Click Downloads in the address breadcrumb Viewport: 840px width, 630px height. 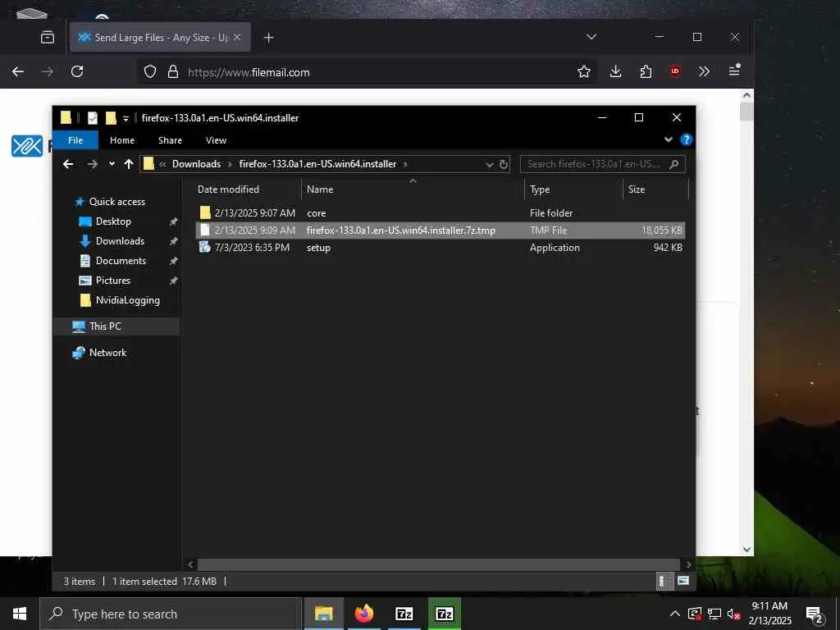196,164
